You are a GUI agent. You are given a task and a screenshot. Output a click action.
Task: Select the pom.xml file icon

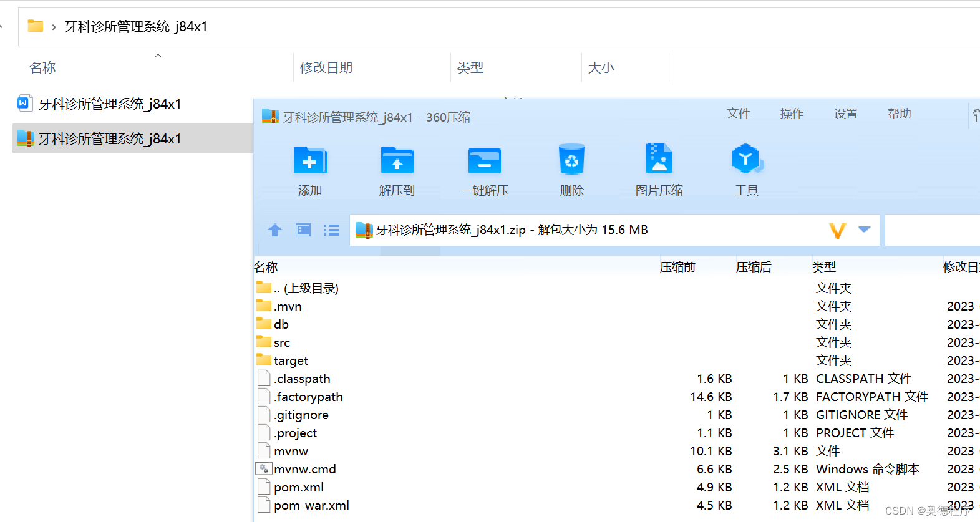click(264, 486)
